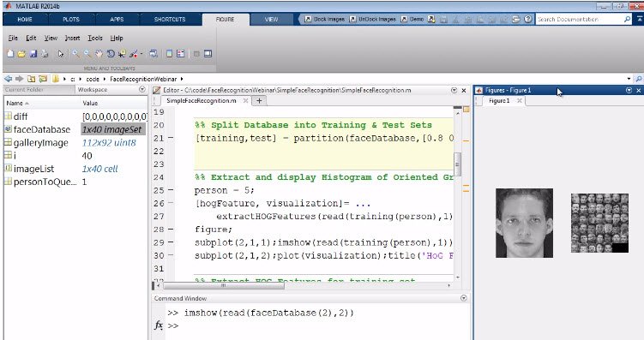Click the New Figure icon
The height and width of the screenshot is (340, 644).
coord(10,54)
